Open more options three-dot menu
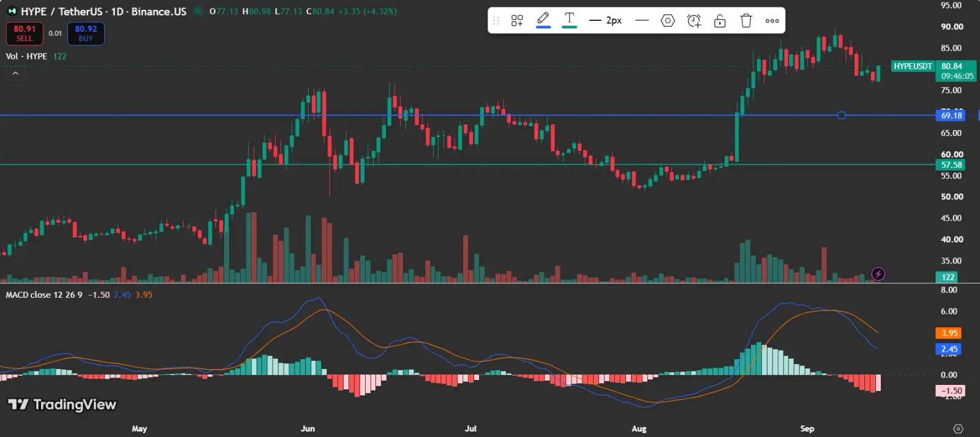The image size is (980, 437). click(x=772, y=21)
